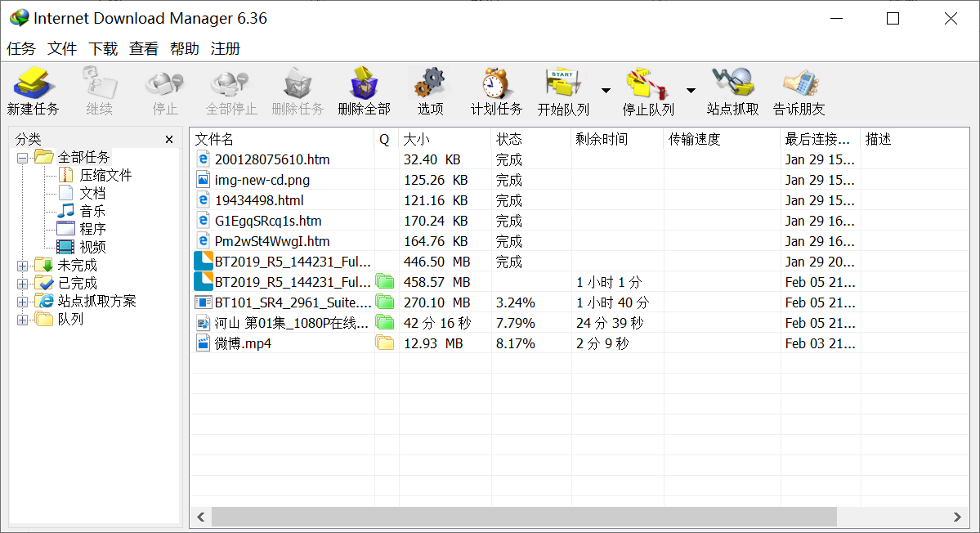Click the 开始队列 start queue icon
The image size is (980, 533).
click(x=563, y=83)
